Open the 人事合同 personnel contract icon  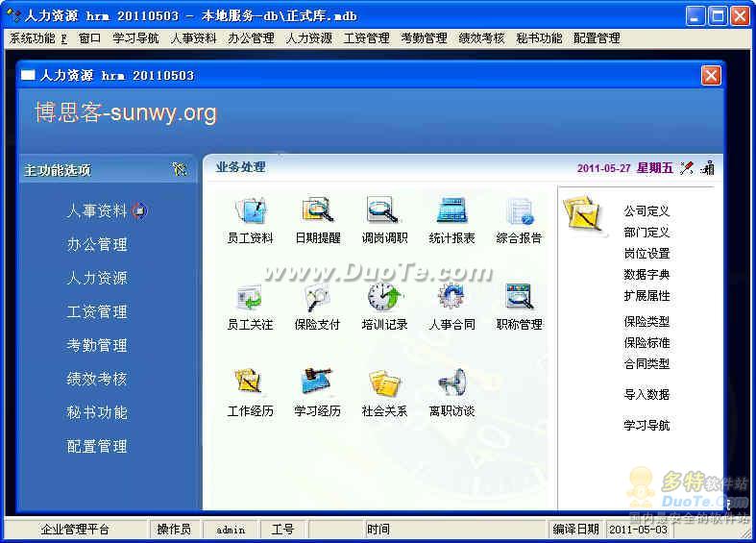tap(451, 297)
